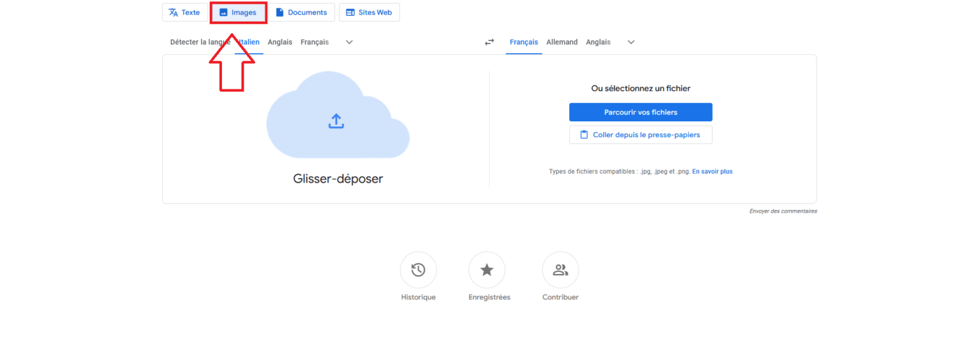980x339 pixels.
Task: Open the En savoir plus link
Action: coord(712,172)
